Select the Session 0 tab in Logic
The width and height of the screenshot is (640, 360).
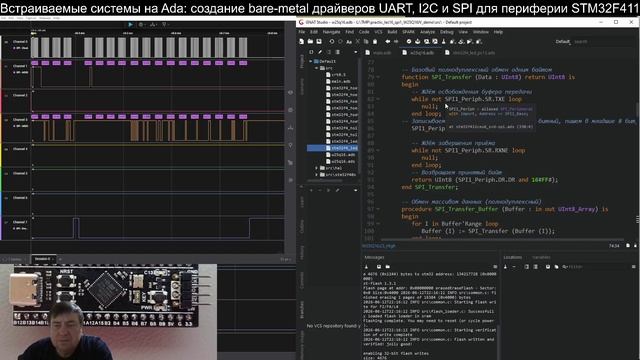(44, 259)
